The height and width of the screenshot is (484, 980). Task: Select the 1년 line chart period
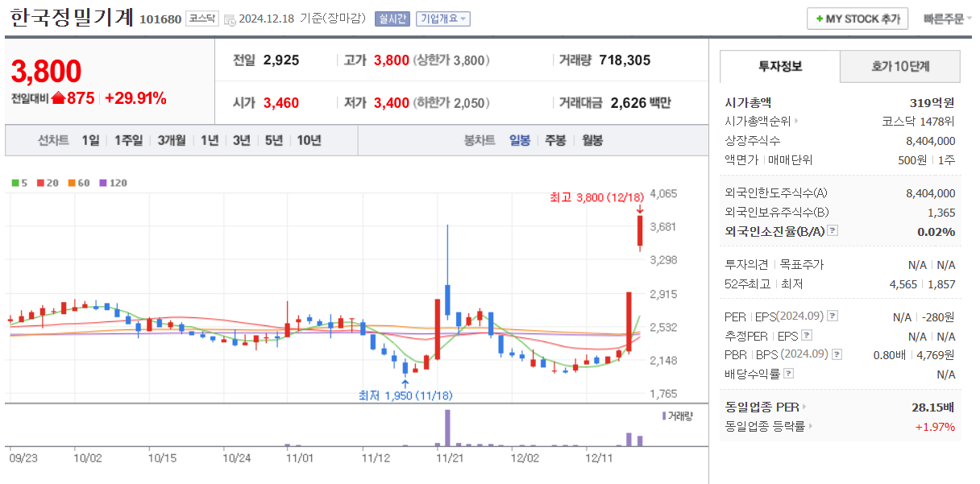coord(210,140)
